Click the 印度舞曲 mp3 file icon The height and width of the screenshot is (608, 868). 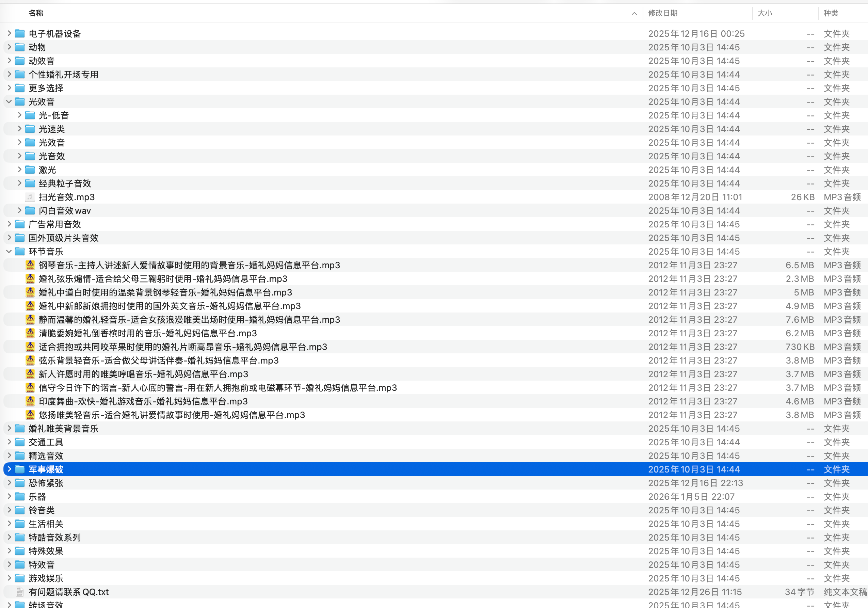tap(30, 401)
